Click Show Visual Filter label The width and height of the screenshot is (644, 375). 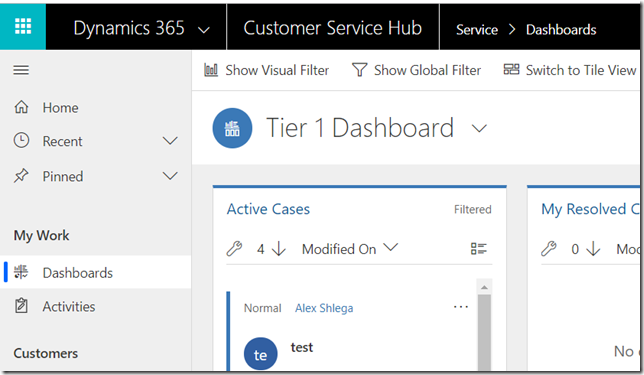(277, 70)
